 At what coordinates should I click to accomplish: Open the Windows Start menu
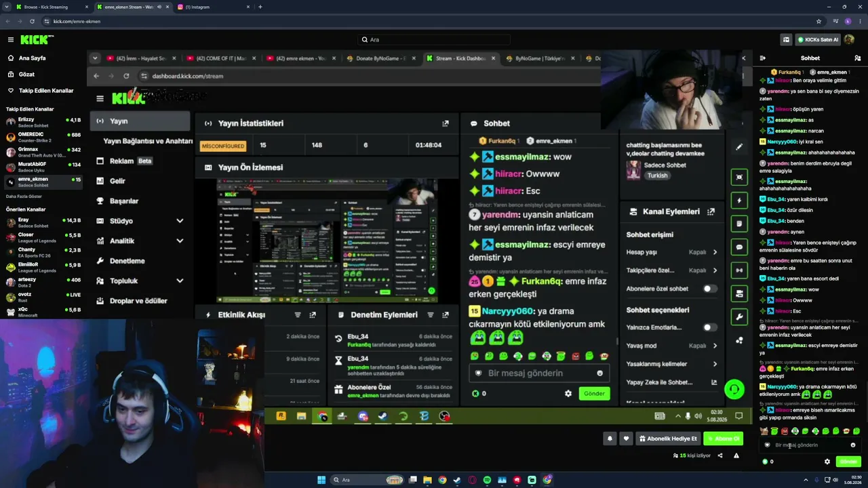click(x=321, y=480)
